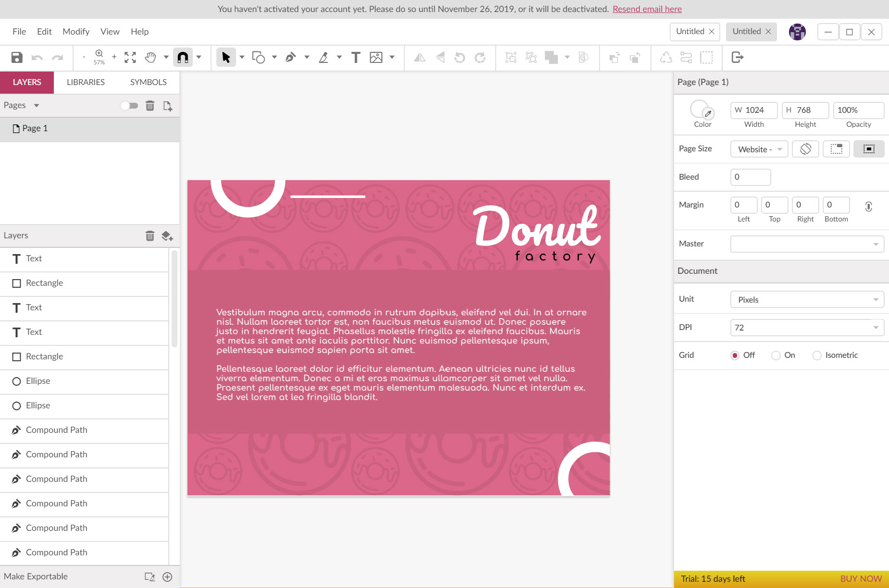Close the second Untitled document tab
The width and height of the screenshot is (889, 588).
[x=768, y=32]
